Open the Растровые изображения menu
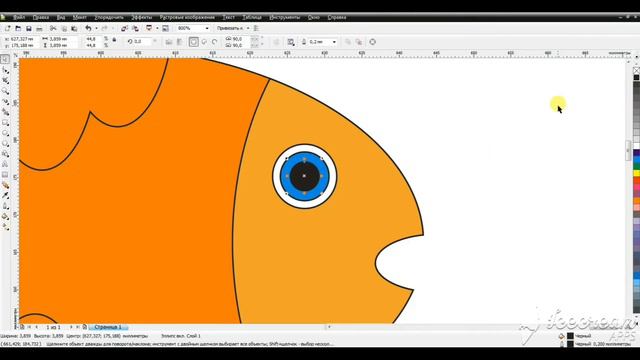Image resolution: width=640 pixels, height=360 pixels. tap(187, 17)
